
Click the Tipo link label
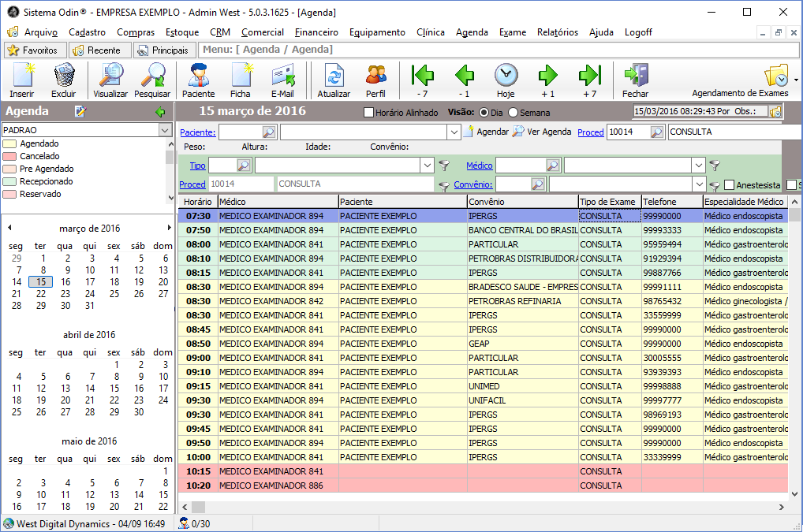point(197,166)
